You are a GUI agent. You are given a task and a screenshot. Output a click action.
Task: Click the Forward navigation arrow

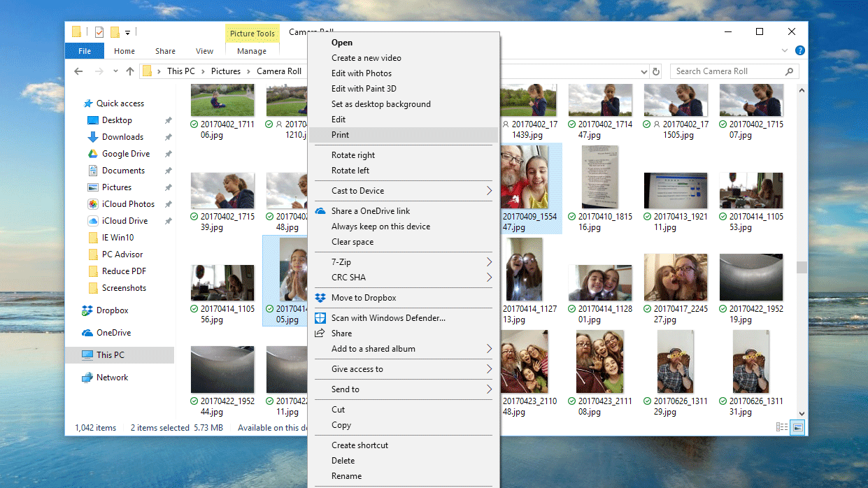pyautogui.click(x=99, y=71)
